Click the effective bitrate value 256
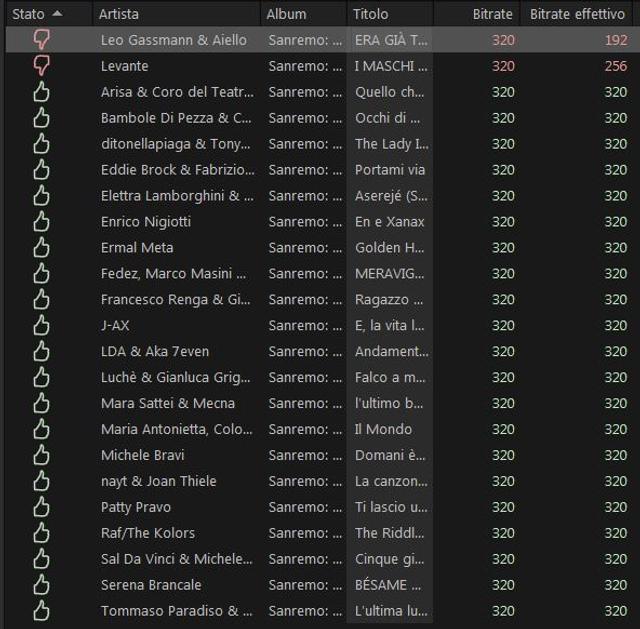 [616, 66]
